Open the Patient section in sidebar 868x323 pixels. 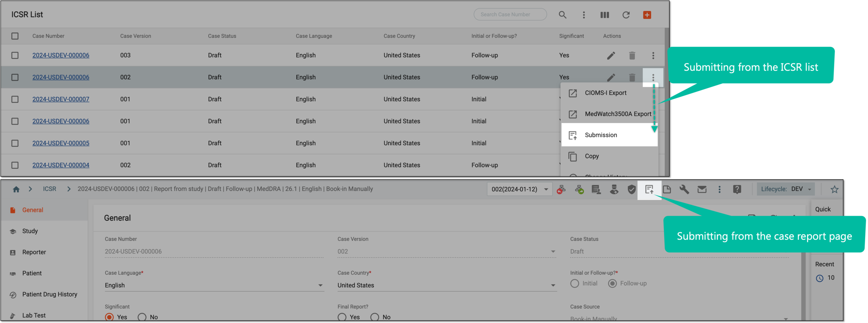click(x=44, y=274)
